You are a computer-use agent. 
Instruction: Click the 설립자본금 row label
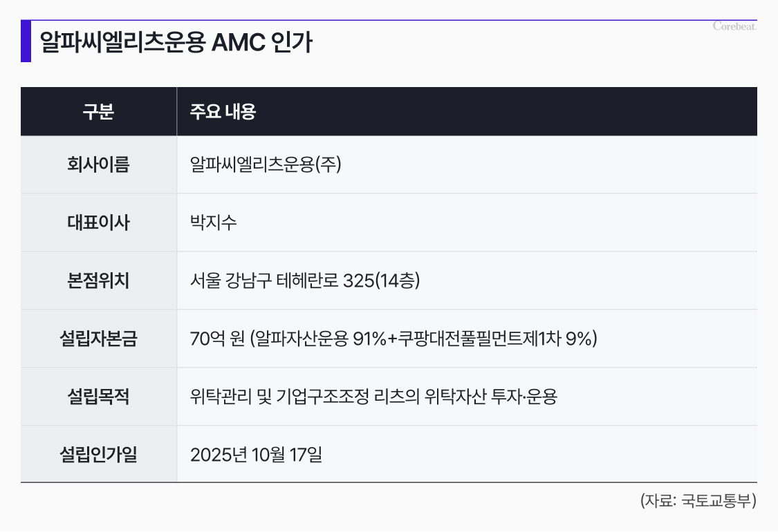(x=98, y=339)
